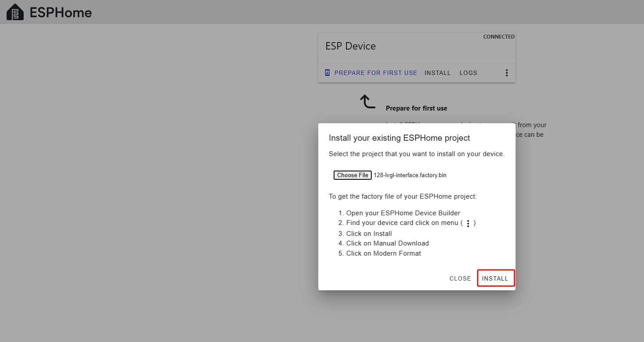Click the device icon beside Prepare for First Use
644x342 pixels.
[327, 73]
